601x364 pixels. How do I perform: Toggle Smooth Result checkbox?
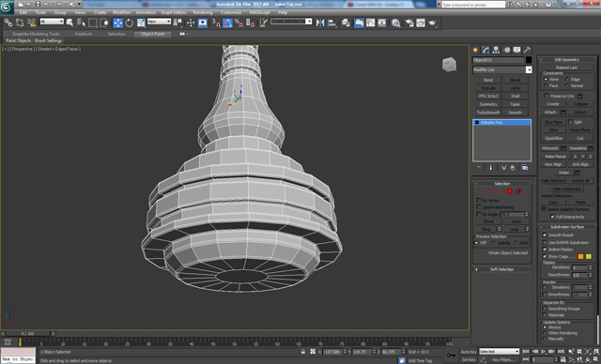pyautogui.click(x=545, y=235)
